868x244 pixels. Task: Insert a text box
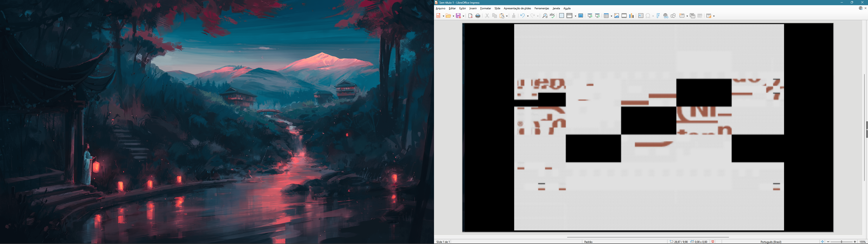[x=641, y=16]
